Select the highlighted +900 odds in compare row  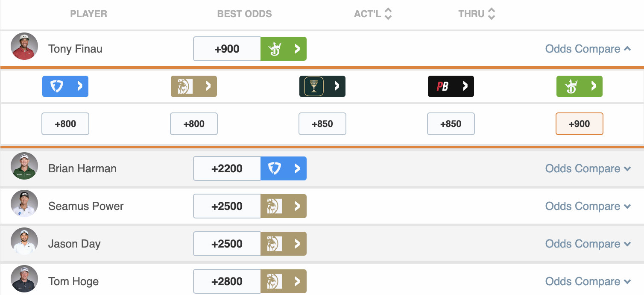tap(580, 124)
